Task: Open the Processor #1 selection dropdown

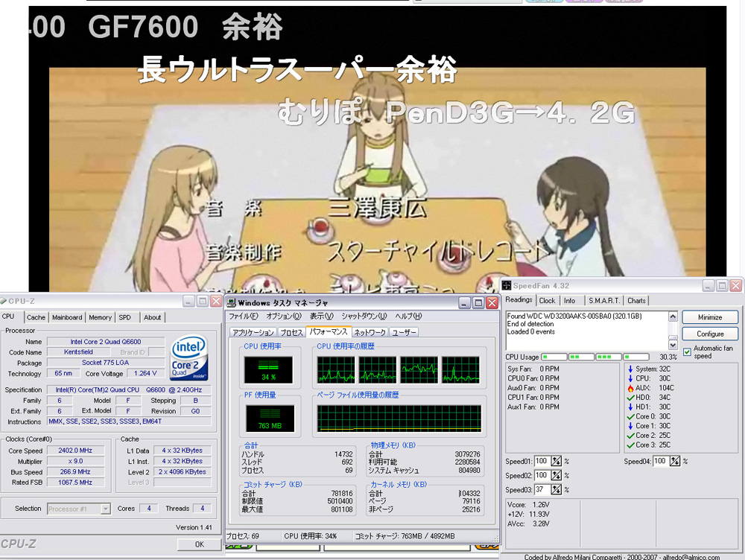Action: click(106, 509)
